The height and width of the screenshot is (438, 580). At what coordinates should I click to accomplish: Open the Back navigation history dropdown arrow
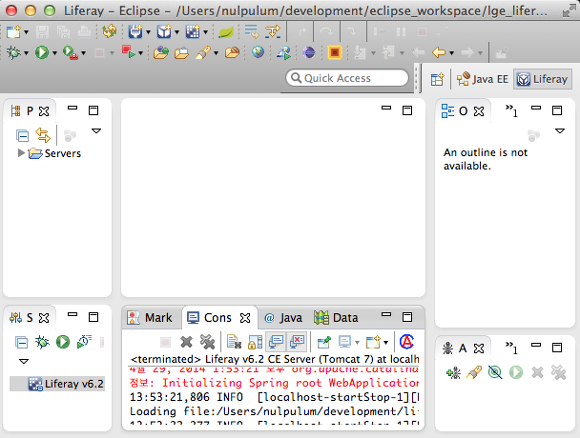coord(452,53)
